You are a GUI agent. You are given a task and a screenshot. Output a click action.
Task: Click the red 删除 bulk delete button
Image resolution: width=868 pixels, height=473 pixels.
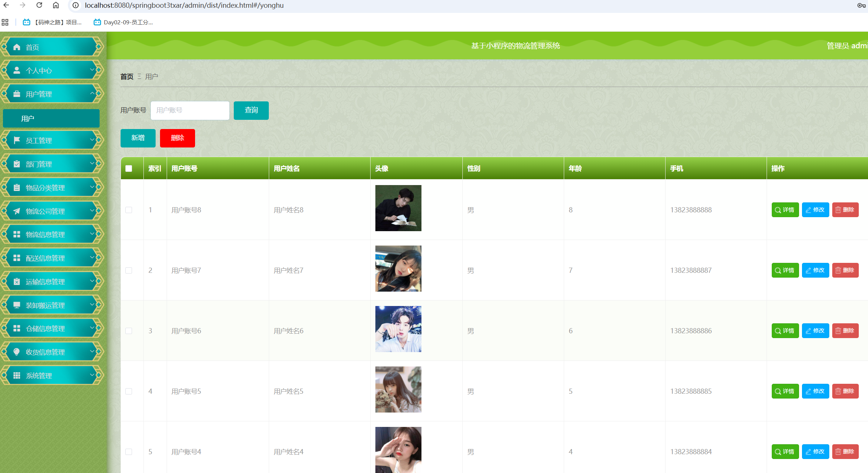point(177,138)
